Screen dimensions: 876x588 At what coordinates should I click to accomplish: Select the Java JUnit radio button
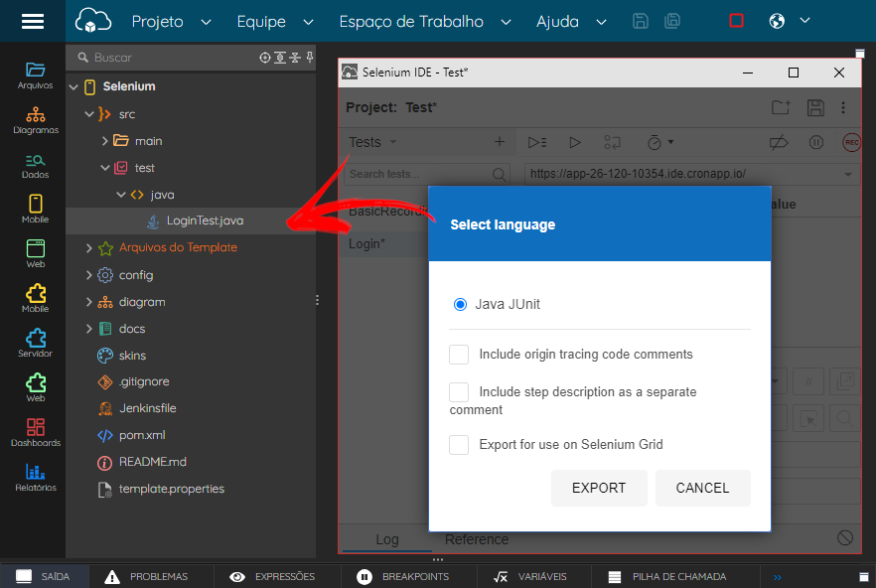pos(460,304)
